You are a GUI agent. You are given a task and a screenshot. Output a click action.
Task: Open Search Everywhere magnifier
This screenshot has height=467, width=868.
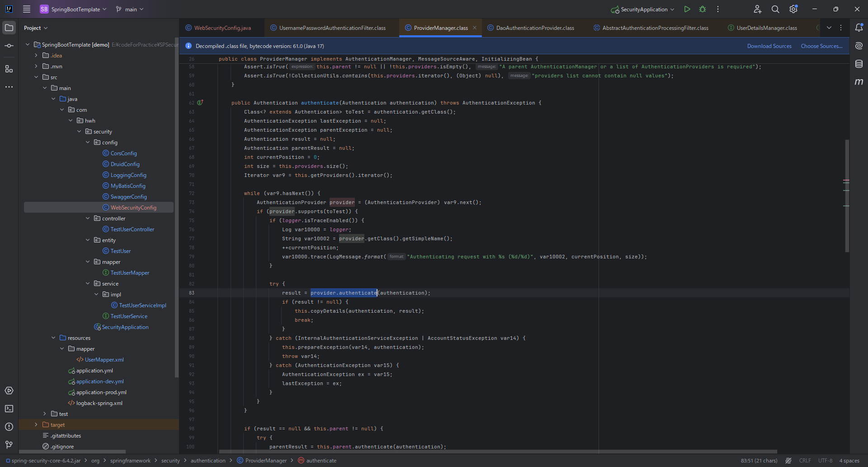pyautogui.click(x=775, y=9)
